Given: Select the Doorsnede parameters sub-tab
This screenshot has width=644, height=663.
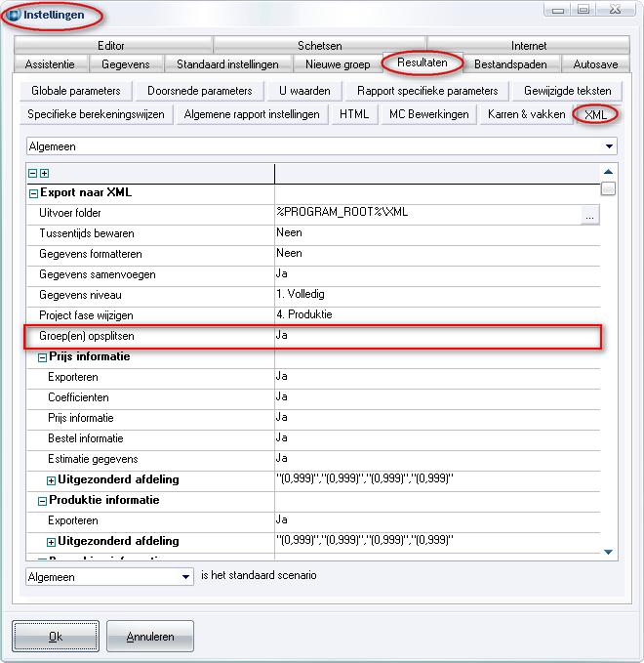Looking at the screenshot, I should (199, 91).
